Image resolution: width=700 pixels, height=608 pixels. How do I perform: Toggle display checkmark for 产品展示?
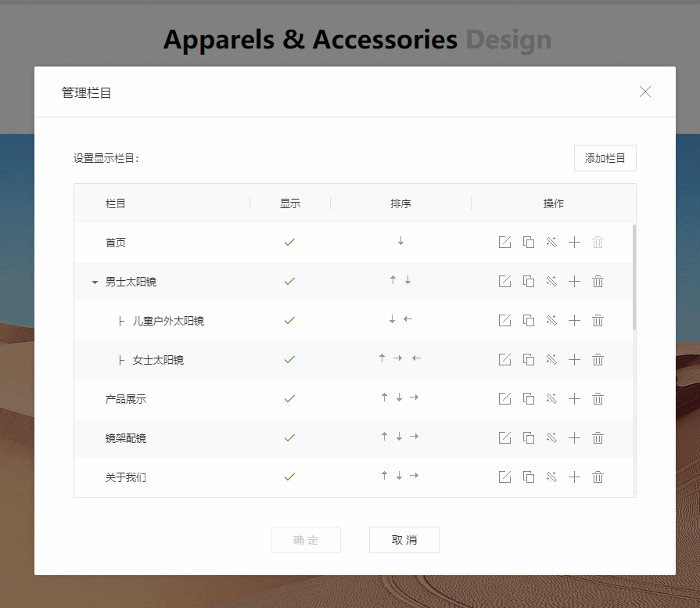click(289, 398)
